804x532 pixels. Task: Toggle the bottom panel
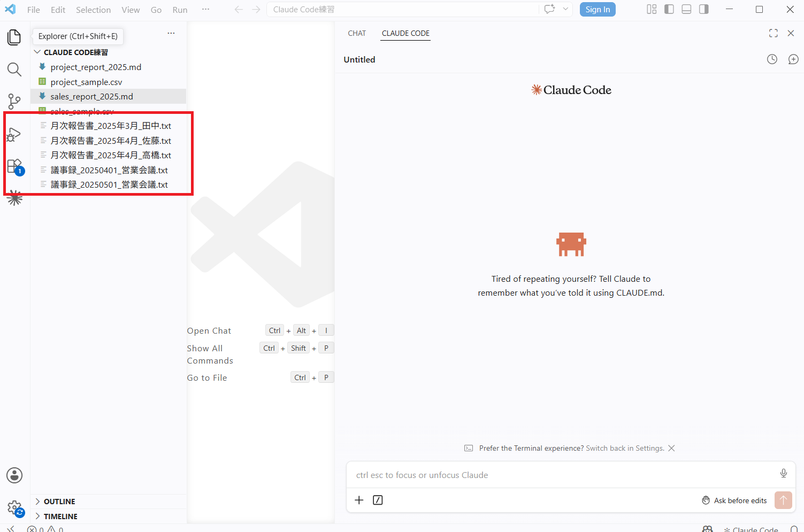click(687, 9)
